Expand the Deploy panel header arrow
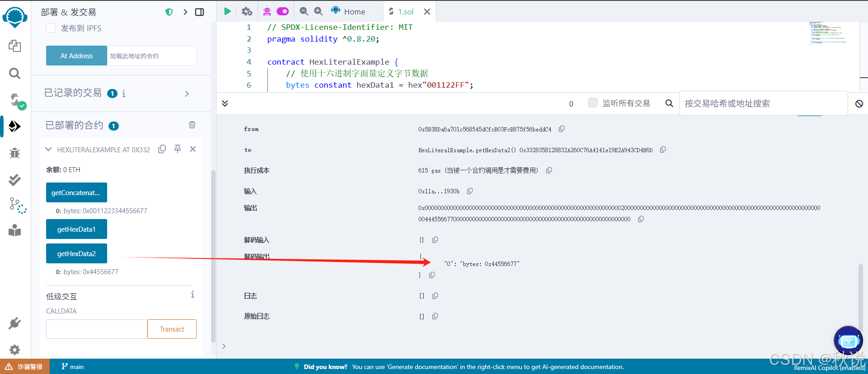 click(x=185, y=12)
